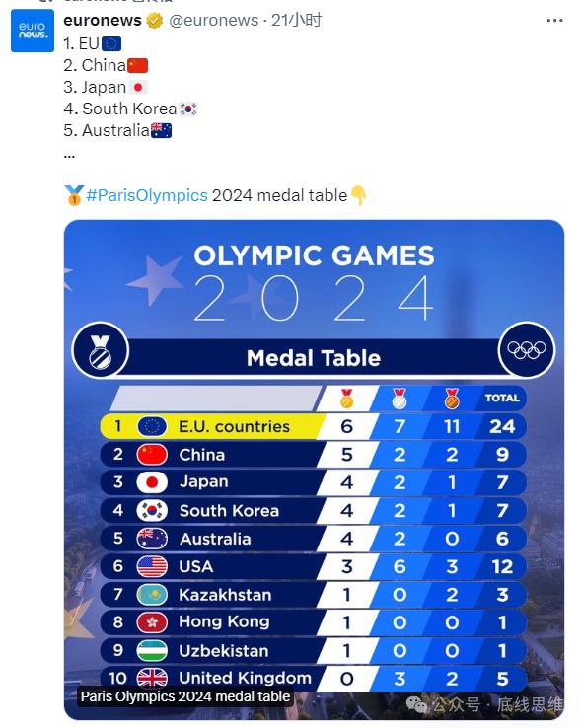Click the @euronews handle
Image resolution: width=582 pixels, height=728 pixels.
(x=213, y=21)
